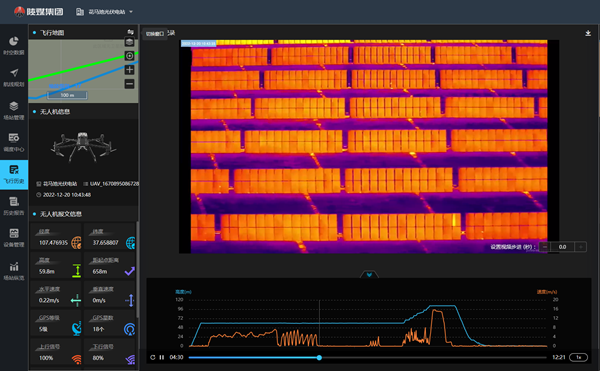Screen dimensions: 600x371
Task: Swap the flight map panel view
Action: (x=130, y=32)
